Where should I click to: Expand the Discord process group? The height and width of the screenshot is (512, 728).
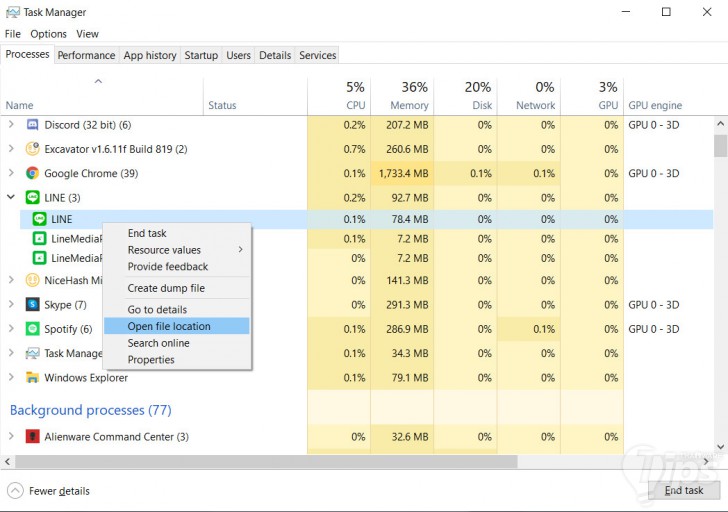pos(11,124)
